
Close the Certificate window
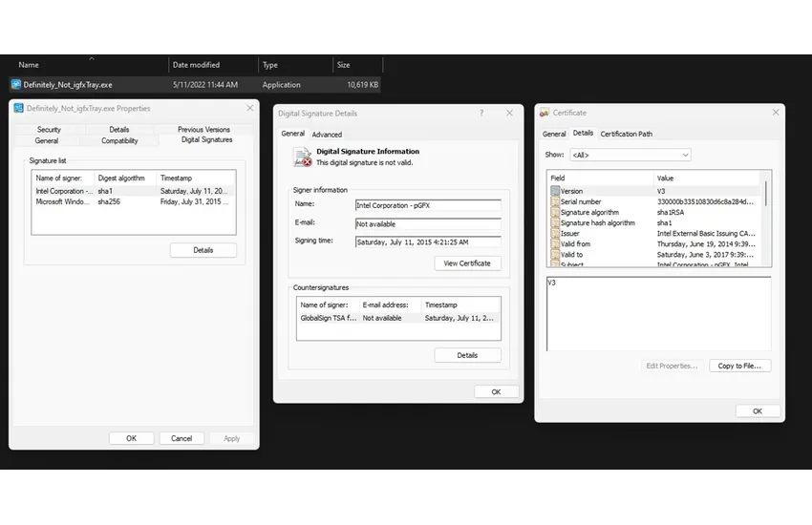point(776,113)
